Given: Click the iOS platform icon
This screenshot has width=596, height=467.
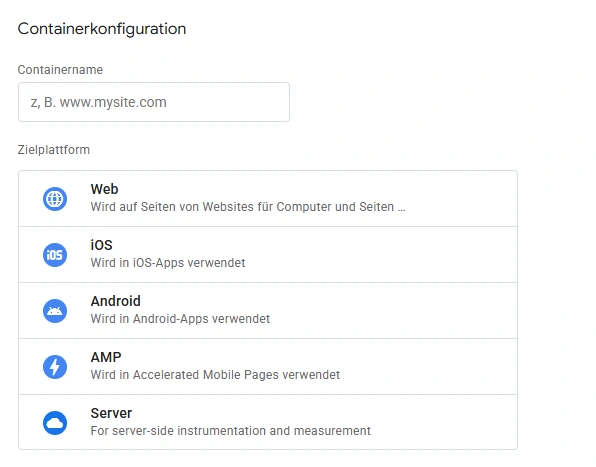Looking at the screenshot, I should [x=55, y=255].
